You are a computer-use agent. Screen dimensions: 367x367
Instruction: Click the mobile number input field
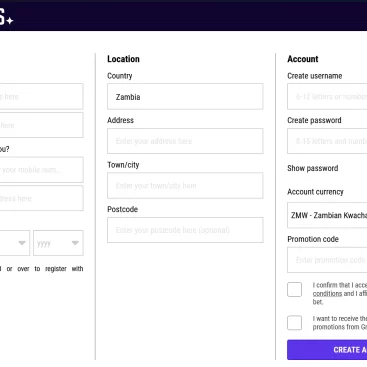click(41, 170)
